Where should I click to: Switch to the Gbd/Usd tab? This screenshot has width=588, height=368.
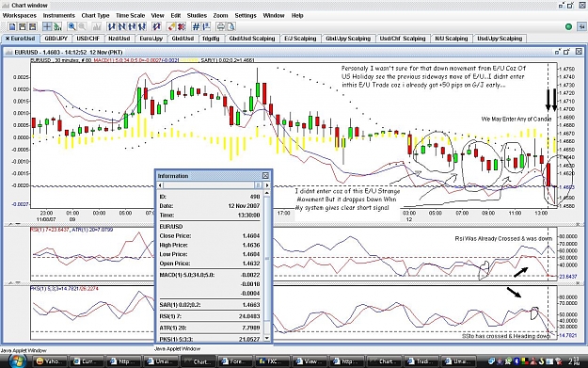pos(183,39)
